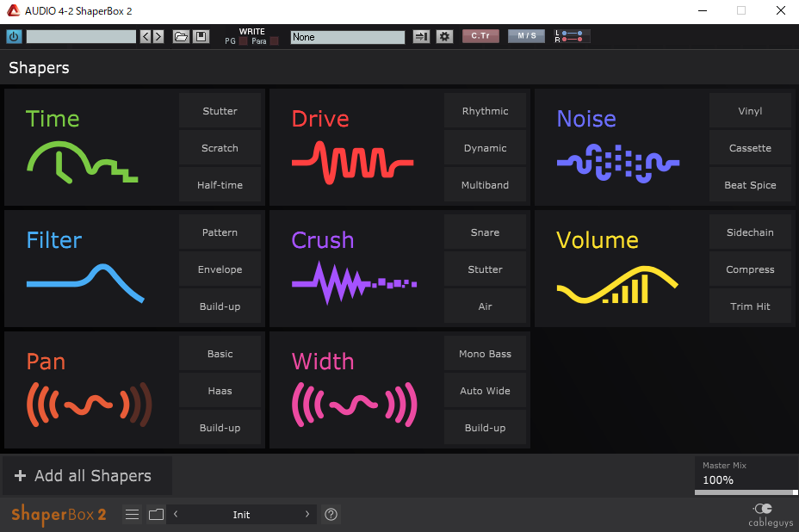Apply the Sidechain volume preset
The width and height of the screenshot is (799, 532).
point(750,232)
